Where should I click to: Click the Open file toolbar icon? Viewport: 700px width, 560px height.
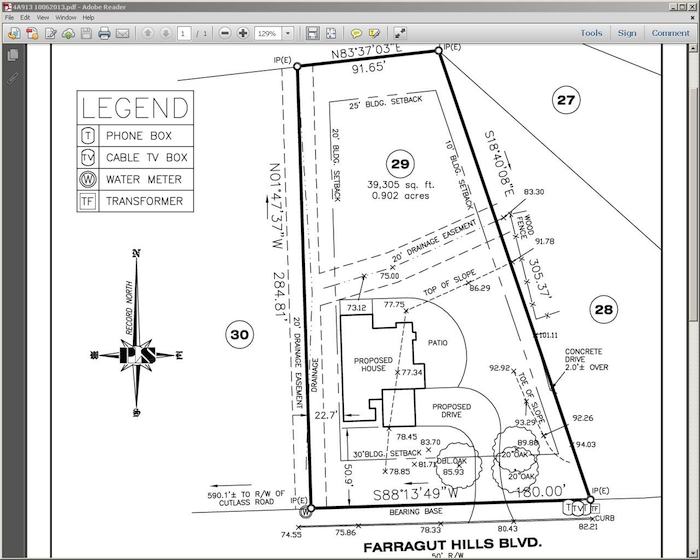[x=14, y=33]
